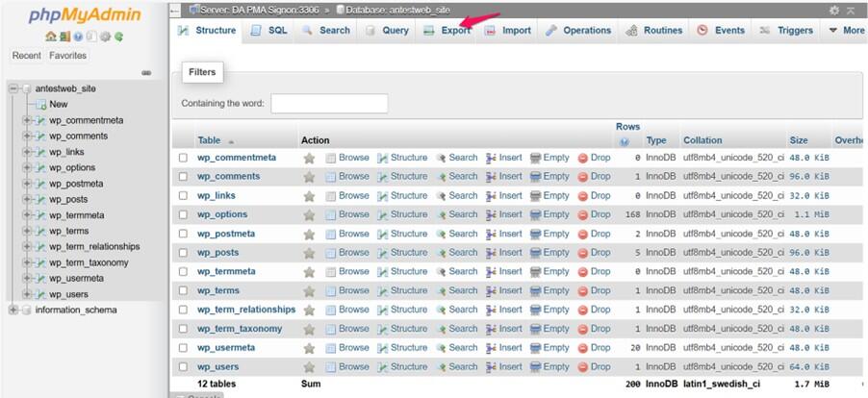Click the antestweb_site database icon in tree
868x398 pixels.
pos(26,88)
